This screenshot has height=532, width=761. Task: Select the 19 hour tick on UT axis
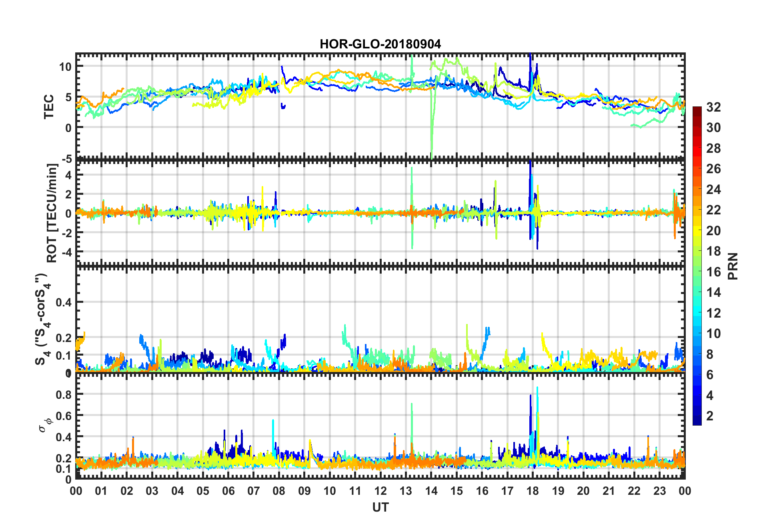pyautogui.click(x=558, y=490)
